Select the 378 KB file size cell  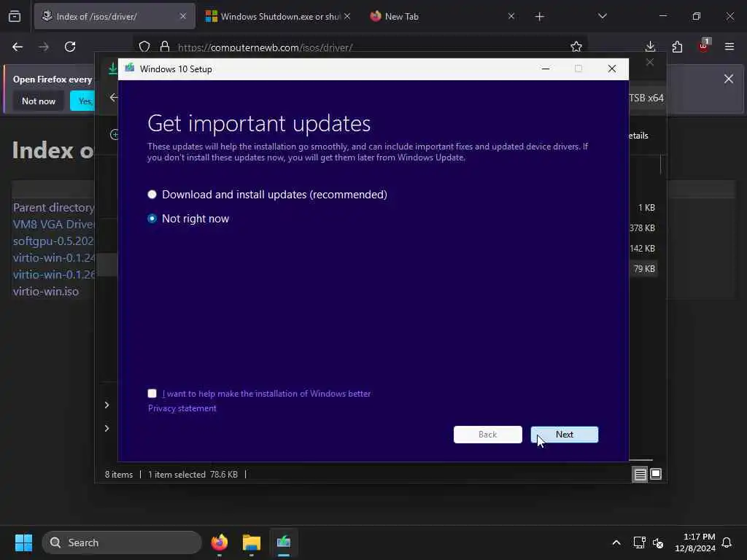(x=642, y=228)
